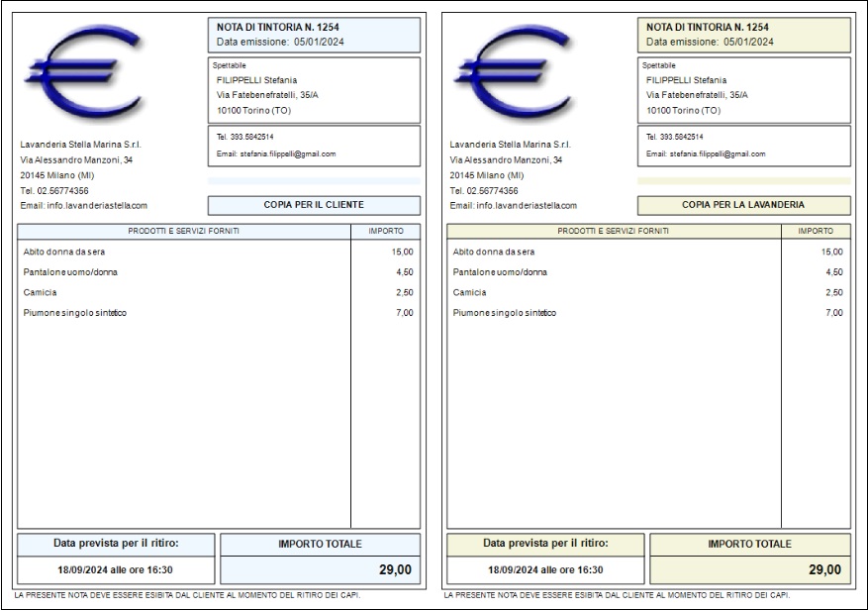The height and width of the screenshot is (611, 868).
Task: Click 'Lavanderia Stella Marina S.r.l.' on laundry copy
Action: (x=511, y=145)
